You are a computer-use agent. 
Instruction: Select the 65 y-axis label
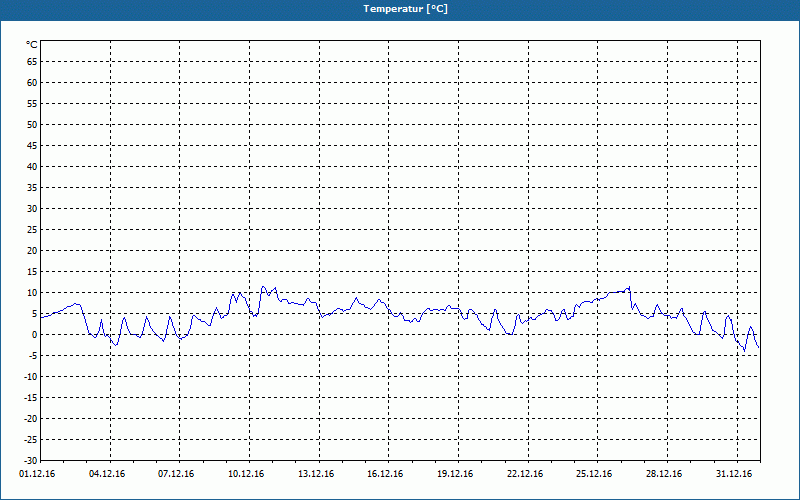click(x=32, y=62)
